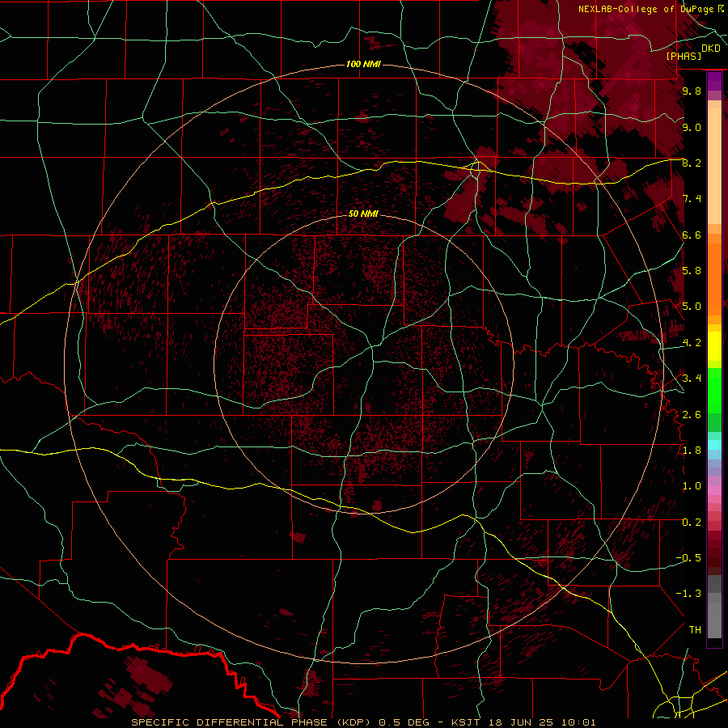Click the 9.0 value on the color scale
The width and height of the screenshot is (728, 728).
tap(692, 127)
